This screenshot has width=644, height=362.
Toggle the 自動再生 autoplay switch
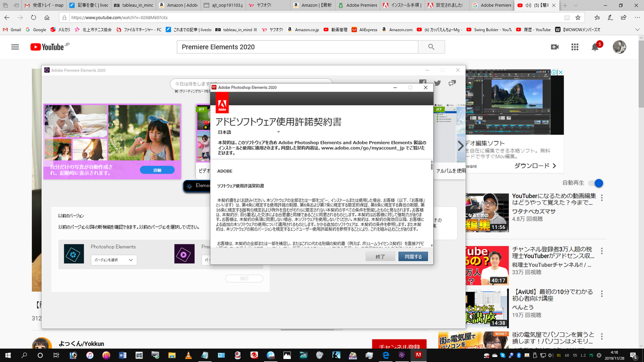596,184
